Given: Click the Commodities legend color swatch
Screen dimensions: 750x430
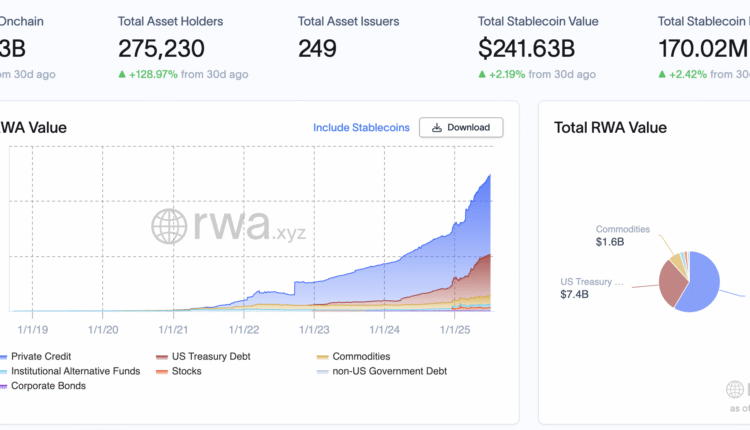Looking at the screenshot, I should point(322,357).
